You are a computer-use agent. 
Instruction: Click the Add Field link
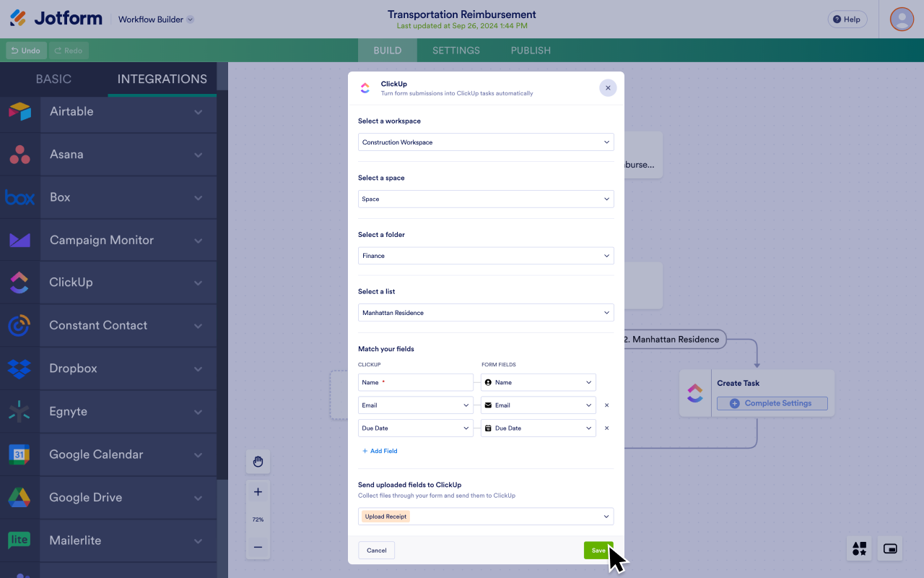(380, 451)
